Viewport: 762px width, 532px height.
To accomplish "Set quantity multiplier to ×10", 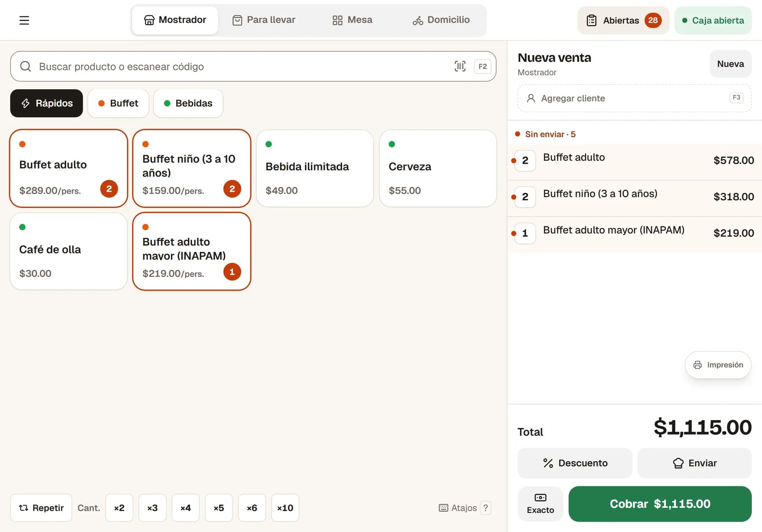I will pyautogui.click(x=285, y=508).
